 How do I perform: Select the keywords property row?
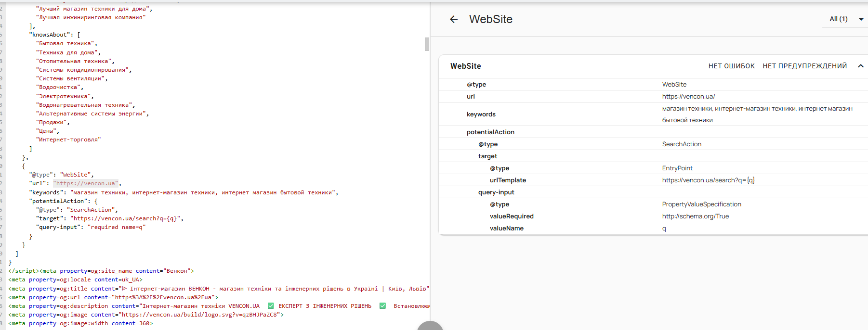pyautogui.click(x=481, y=114)
